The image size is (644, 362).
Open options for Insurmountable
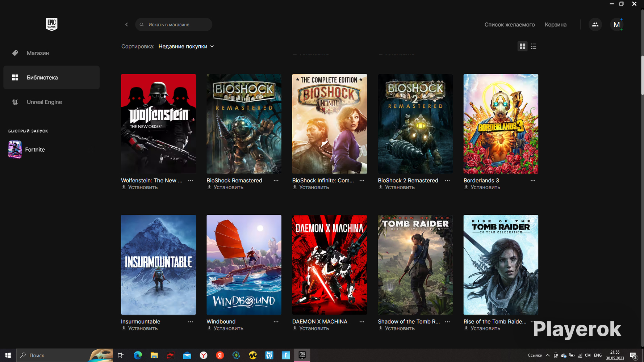tap(191, 322)
